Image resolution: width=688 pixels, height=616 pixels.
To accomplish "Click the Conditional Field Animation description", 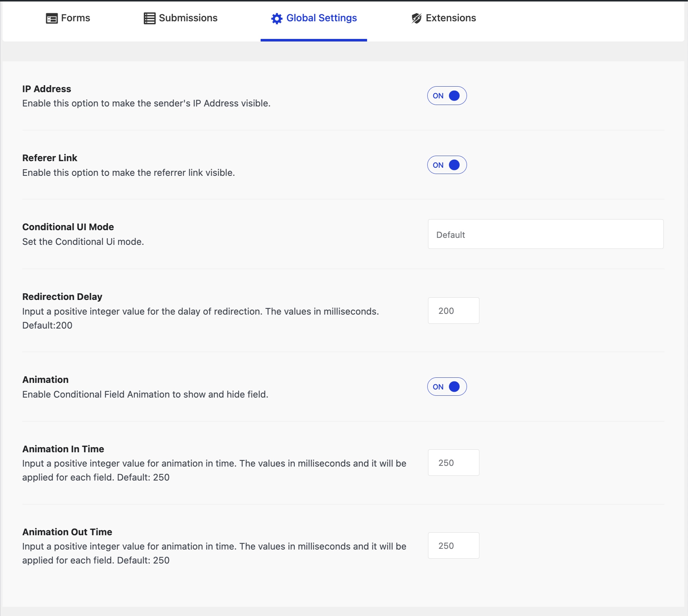I will [145, 394].
